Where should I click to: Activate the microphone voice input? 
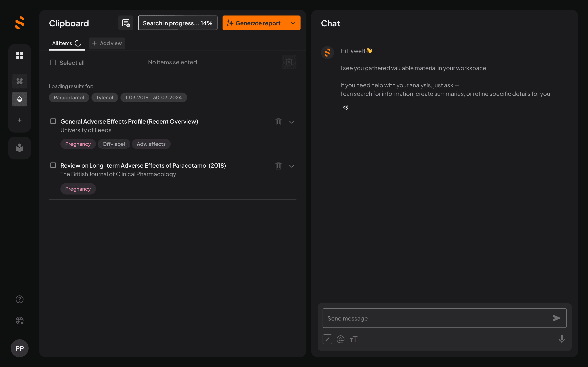561,339
